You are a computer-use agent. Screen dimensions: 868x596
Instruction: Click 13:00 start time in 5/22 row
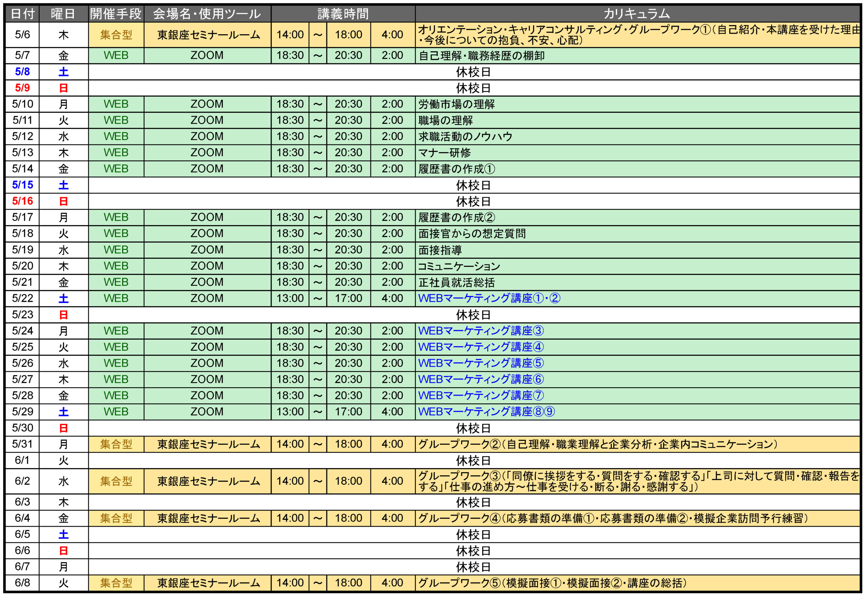tap(290, 298)
